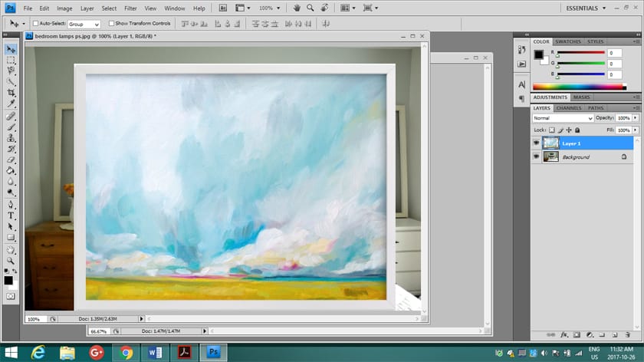Hide Layer 1 via eye icon

click(536, 143)
